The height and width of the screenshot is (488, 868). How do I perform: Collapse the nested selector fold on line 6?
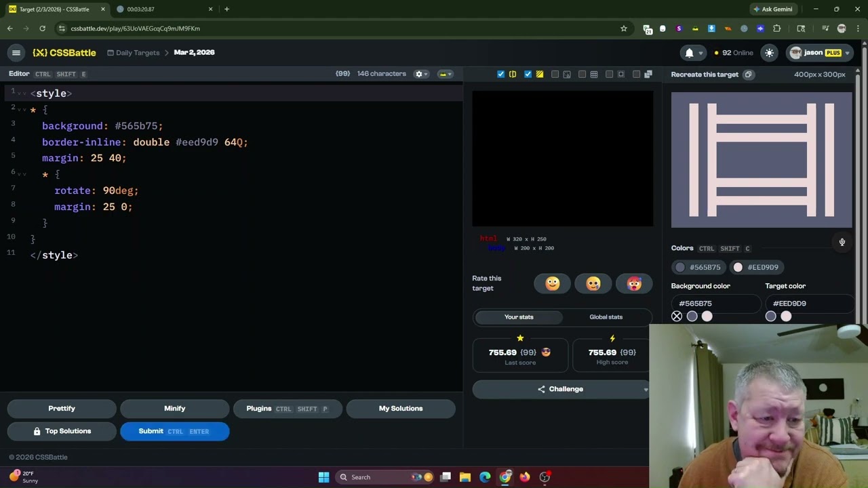point(22,174)
